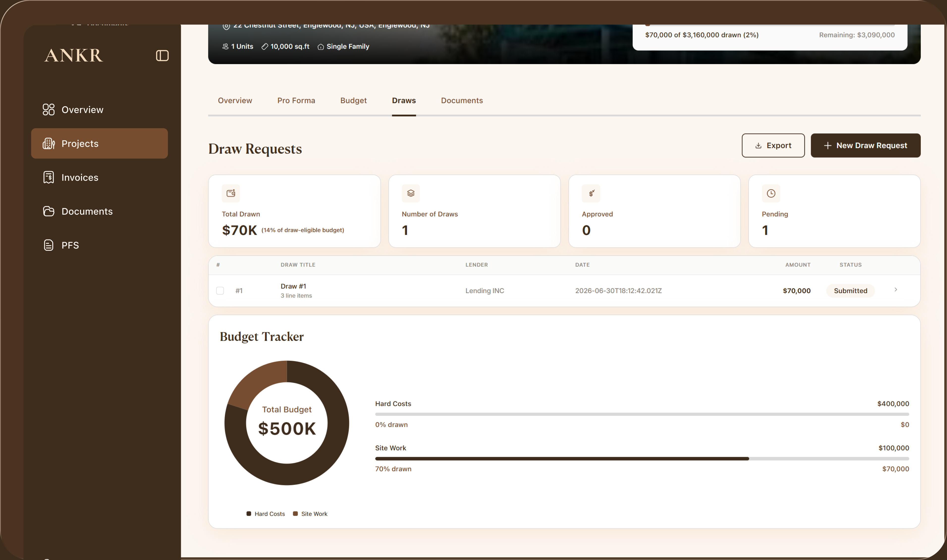Click the AMOUNT column header
This screenshot has width=947, height=560.
[x=798, y=265]
